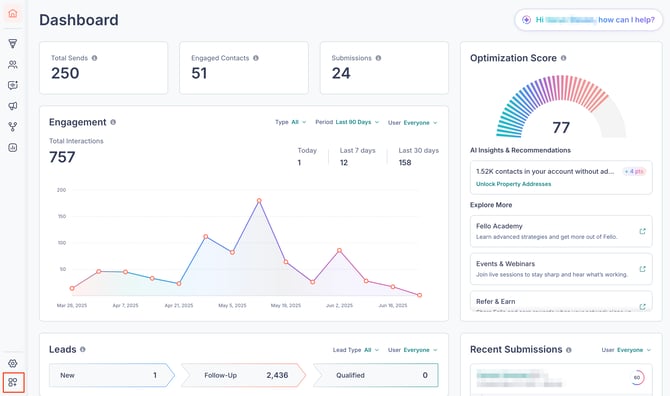Select the New leads stage
The width and height of the screenshot is (670, 396).
[x=112, y=375]
